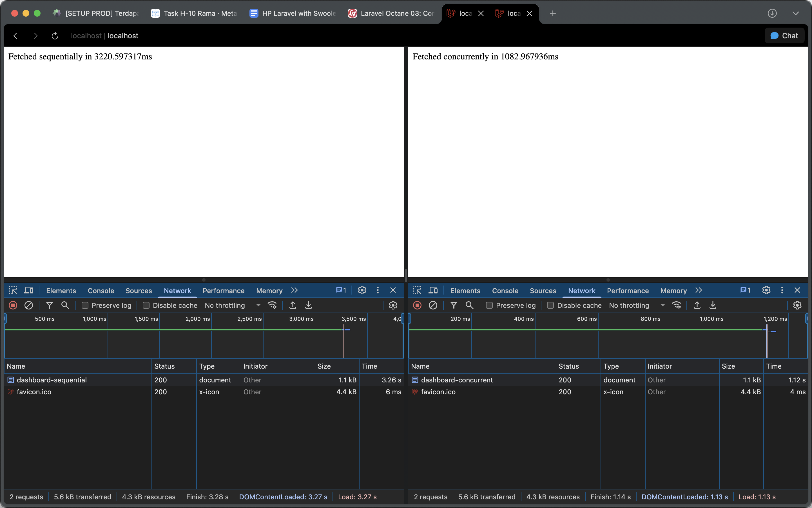Image resolution: width=812 pixels, height=508 pixels.
Task: Open DevTools settings gear in right tab bar
Action: click(766, 290)
